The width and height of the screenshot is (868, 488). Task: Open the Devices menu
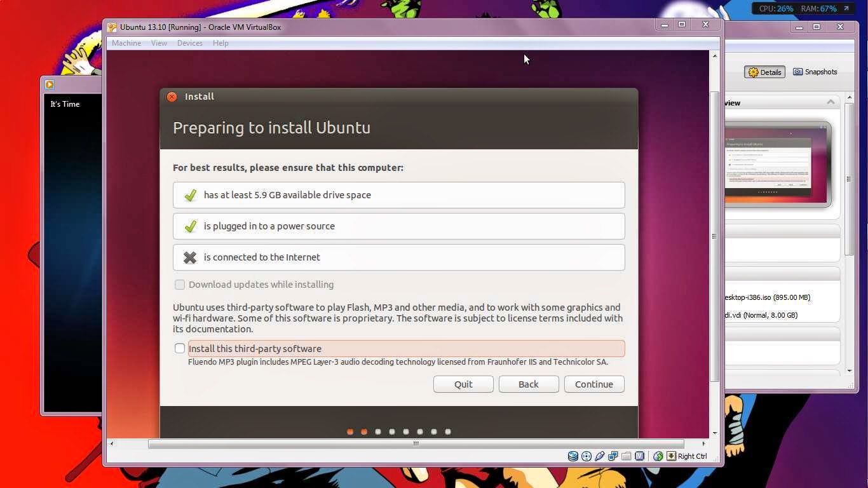190,43
